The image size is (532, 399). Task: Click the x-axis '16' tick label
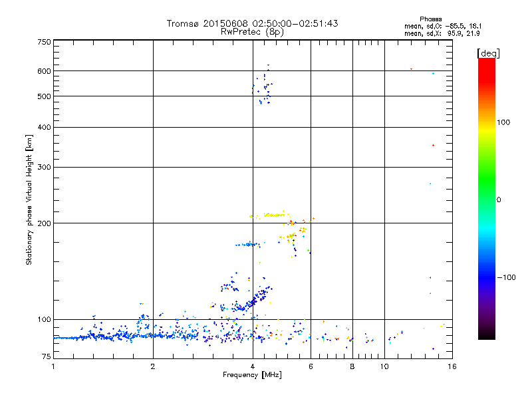tap(452, 366)
